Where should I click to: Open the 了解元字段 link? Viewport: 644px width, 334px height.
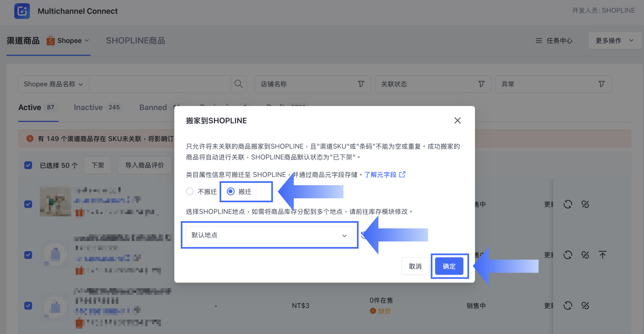[380, 175]
